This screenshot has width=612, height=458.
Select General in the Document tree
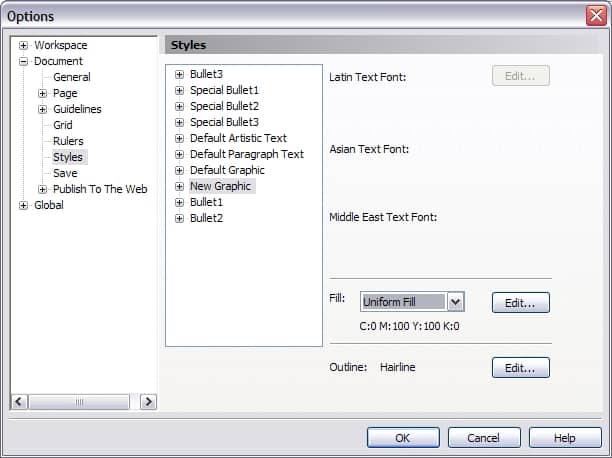[72, 77]
